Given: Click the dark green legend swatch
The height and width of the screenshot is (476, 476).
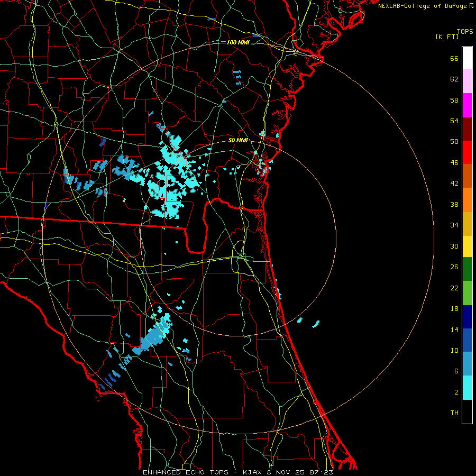Looking at the screenshot, I should pyautogui.click(x=467, y=269).
